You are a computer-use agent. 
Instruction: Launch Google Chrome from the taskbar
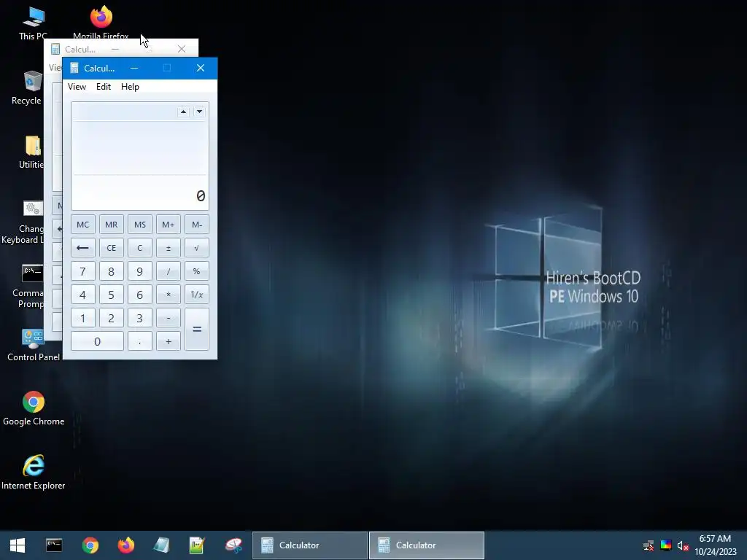point(90,545)
